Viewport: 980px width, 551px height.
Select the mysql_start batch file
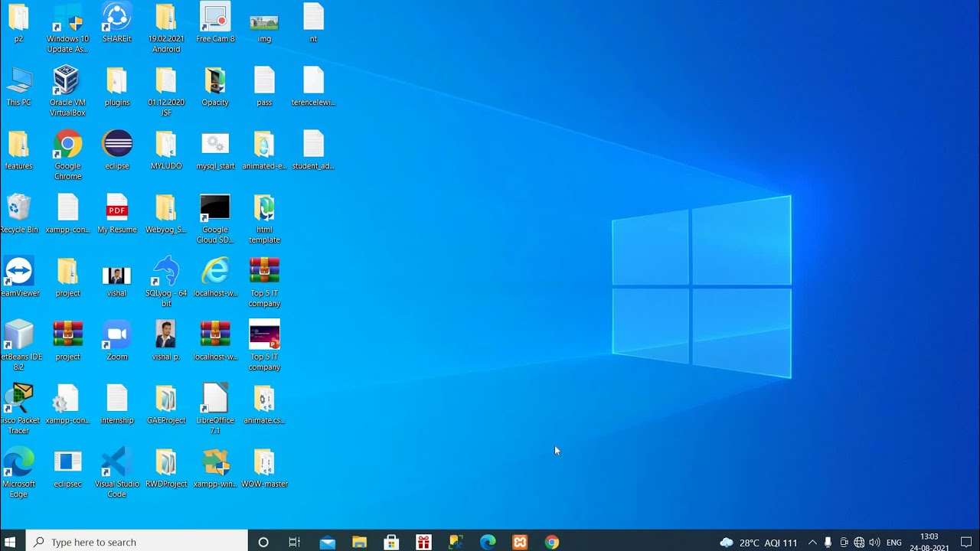point(215,145)
